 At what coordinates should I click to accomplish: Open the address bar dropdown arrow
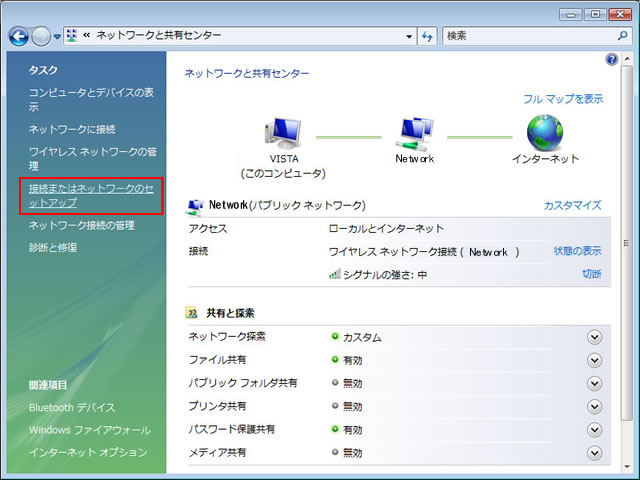click(409, 36)
